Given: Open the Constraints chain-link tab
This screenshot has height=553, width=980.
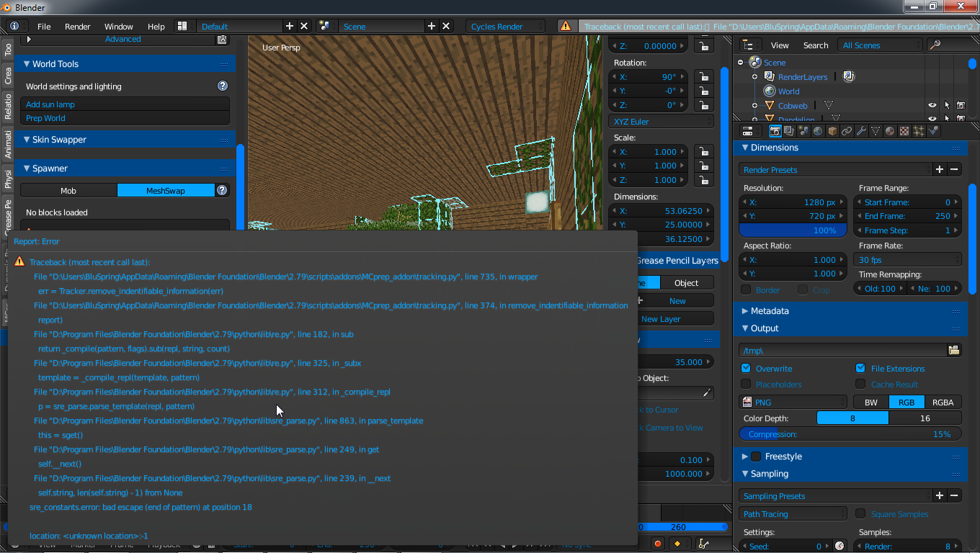Looking at the screenshot, I should click(847, 131).
